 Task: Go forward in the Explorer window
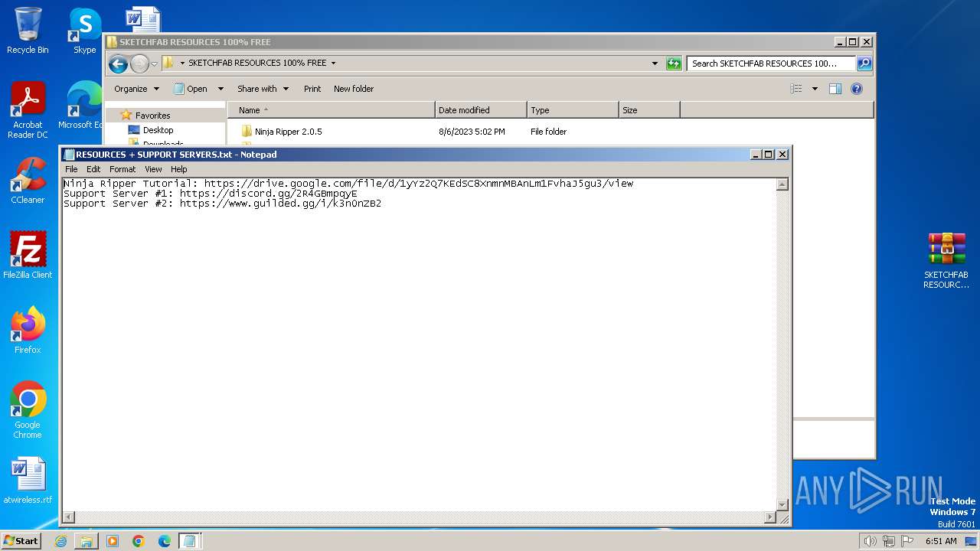pyautogui.click(x=139, y=64)
